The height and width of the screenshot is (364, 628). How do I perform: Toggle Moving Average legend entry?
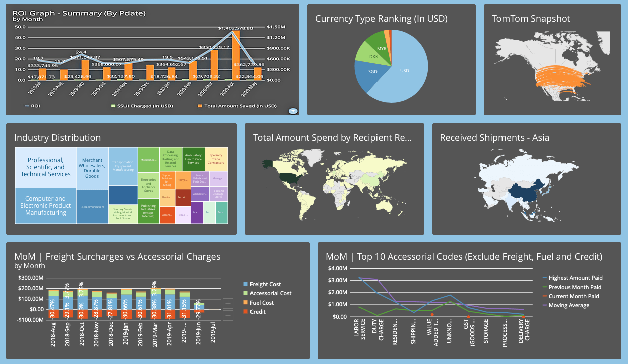point(569,305)
